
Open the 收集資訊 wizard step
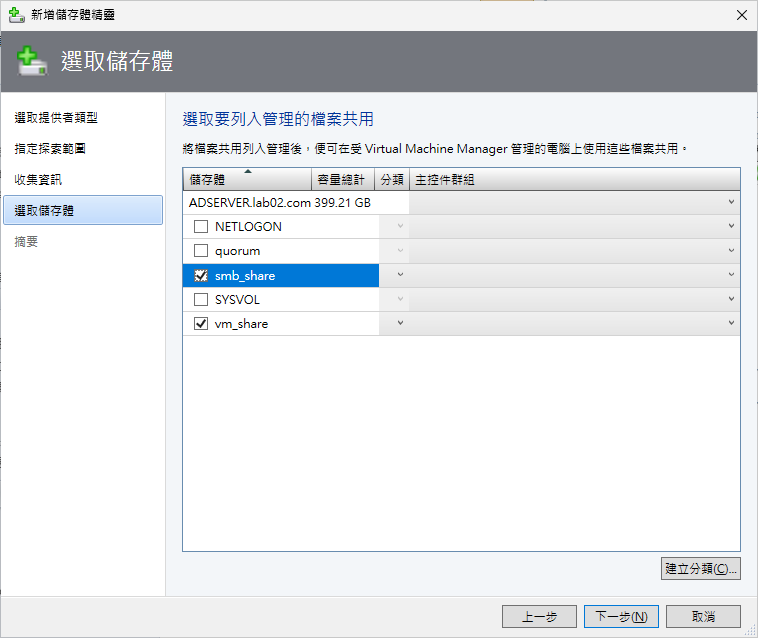tap(38, 180)
